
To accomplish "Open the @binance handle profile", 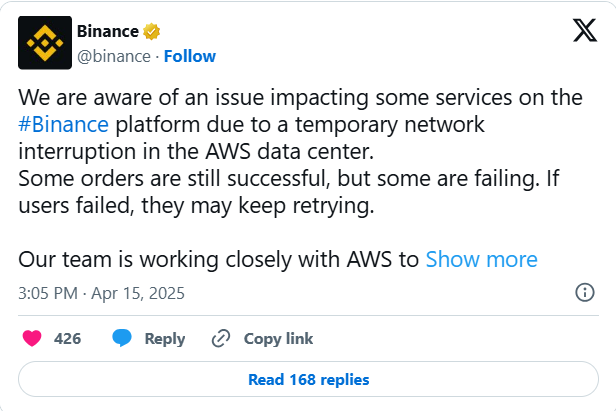I will click(114, 56).
